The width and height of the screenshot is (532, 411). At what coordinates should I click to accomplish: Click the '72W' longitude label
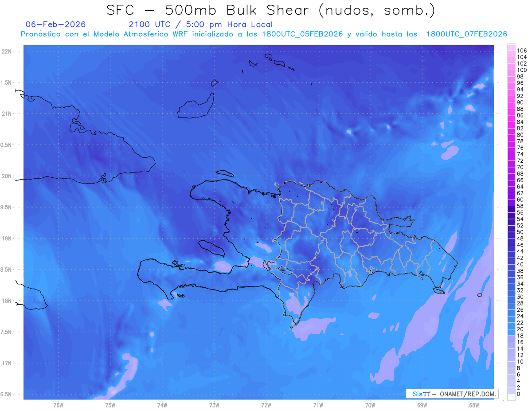click(266, 405)
